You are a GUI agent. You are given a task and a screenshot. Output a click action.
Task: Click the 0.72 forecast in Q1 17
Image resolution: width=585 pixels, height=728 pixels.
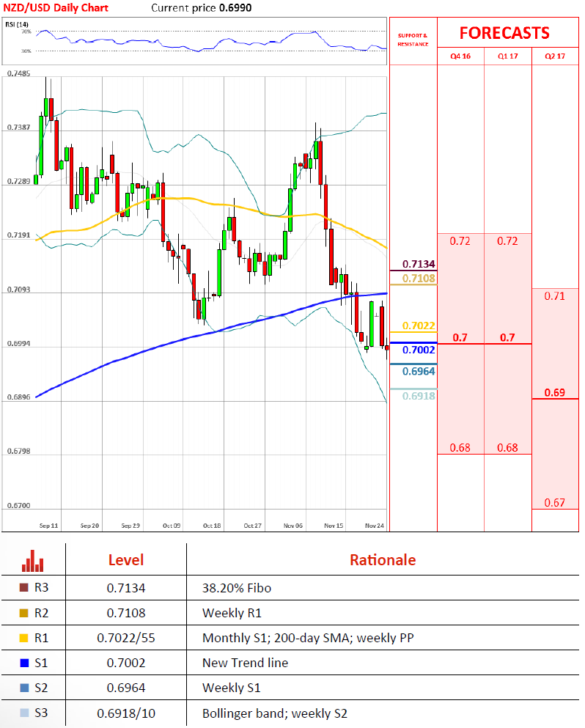pyautogui.click(x=507, y=241)
